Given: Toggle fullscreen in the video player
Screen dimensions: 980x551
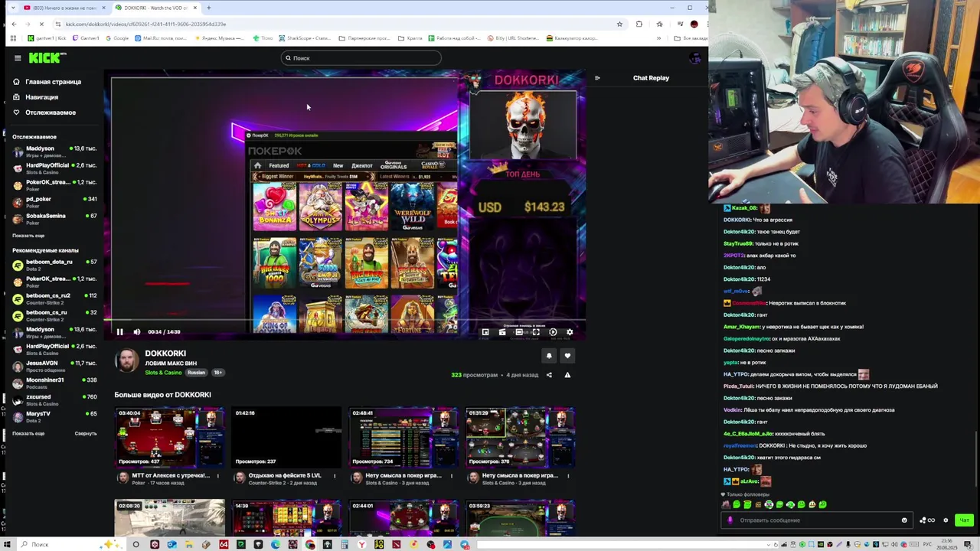Looking at the screenshot, I should (536, 332).
